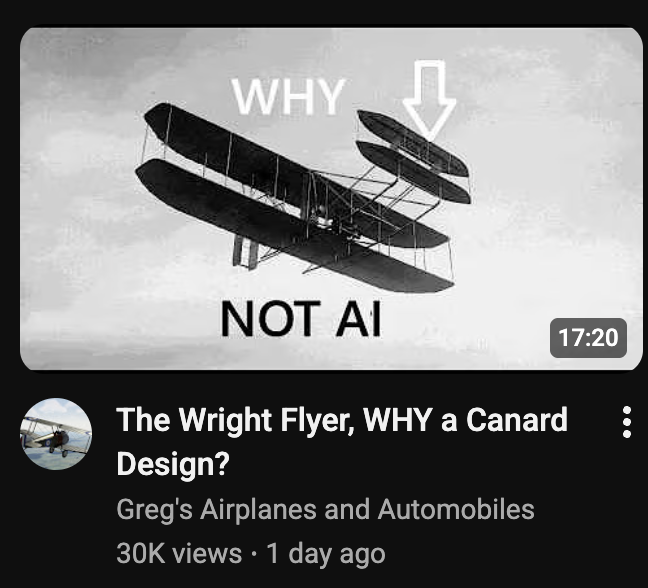Click the '1 day ago' upload time

tap(326, 553)
